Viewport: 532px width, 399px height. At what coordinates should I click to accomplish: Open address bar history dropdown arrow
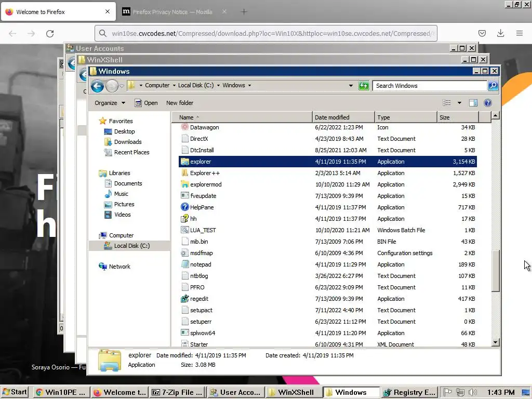351,86
